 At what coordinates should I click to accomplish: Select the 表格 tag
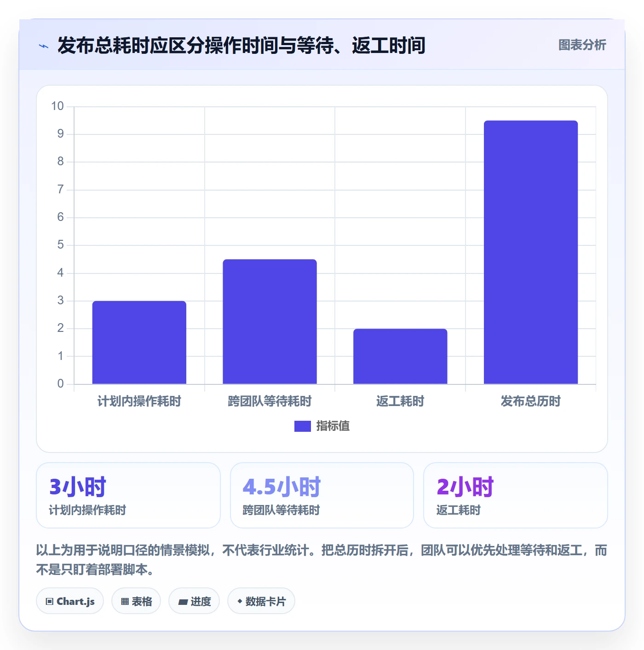(136, 601)
